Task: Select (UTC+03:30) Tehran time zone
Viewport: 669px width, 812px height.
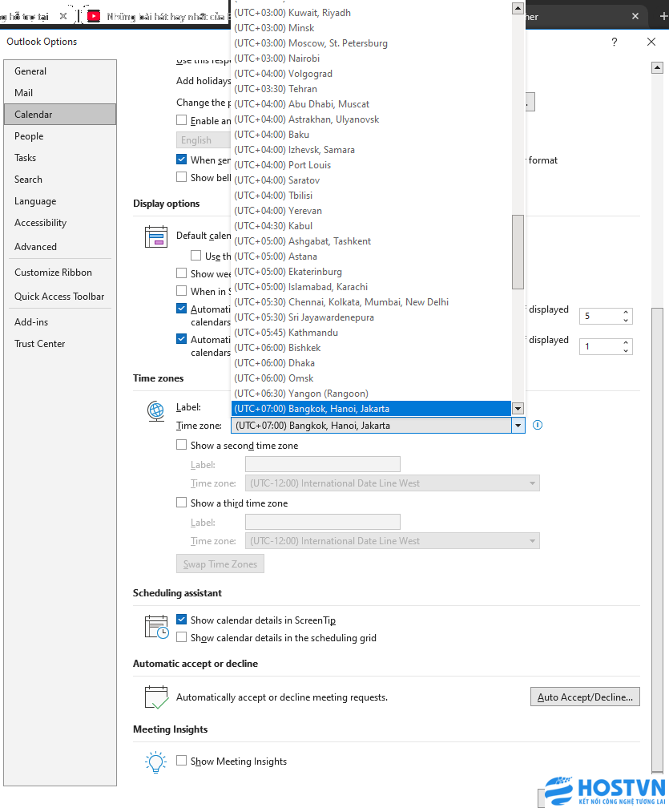Action: [371, 88]
